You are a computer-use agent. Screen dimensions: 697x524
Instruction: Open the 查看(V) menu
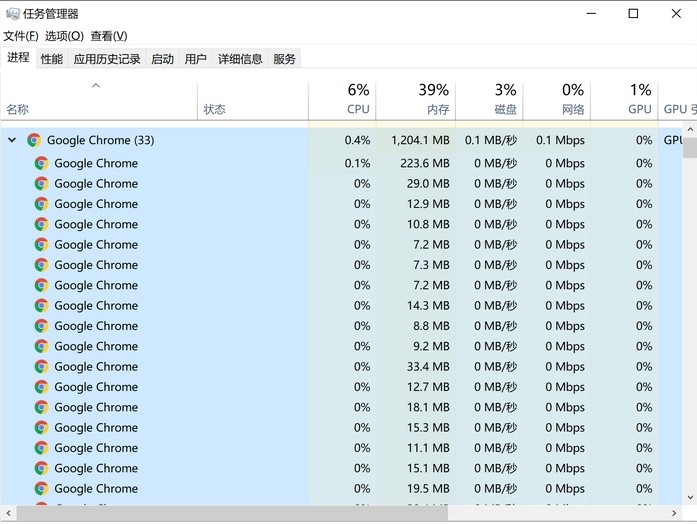pos(108,36)
